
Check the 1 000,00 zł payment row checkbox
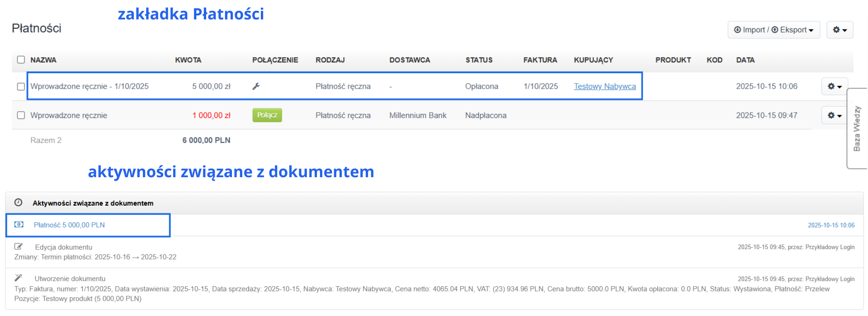pyautogui.click(x=21, y=115)
